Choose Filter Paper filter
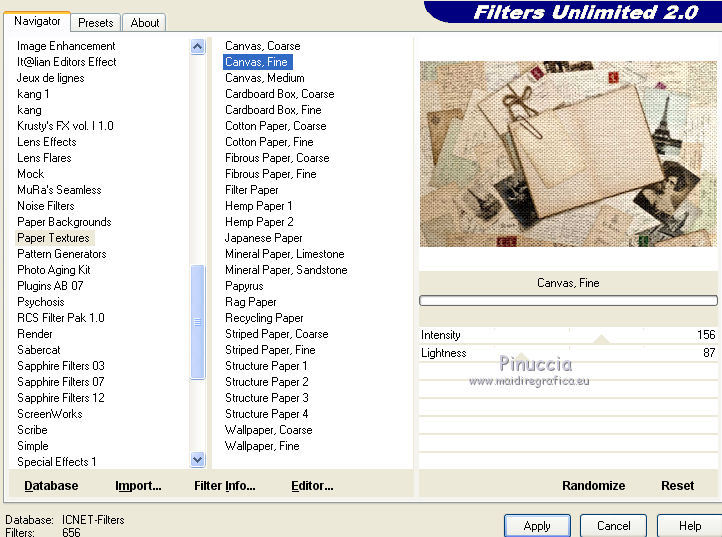722x537 pixels. point(251,190)
